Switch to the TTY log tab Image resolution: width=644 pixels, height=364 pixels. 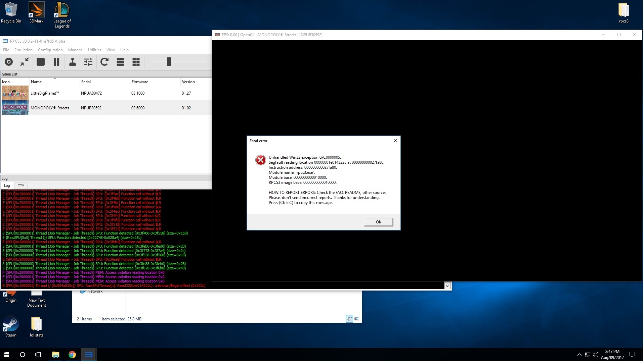(x=21, y=186)
